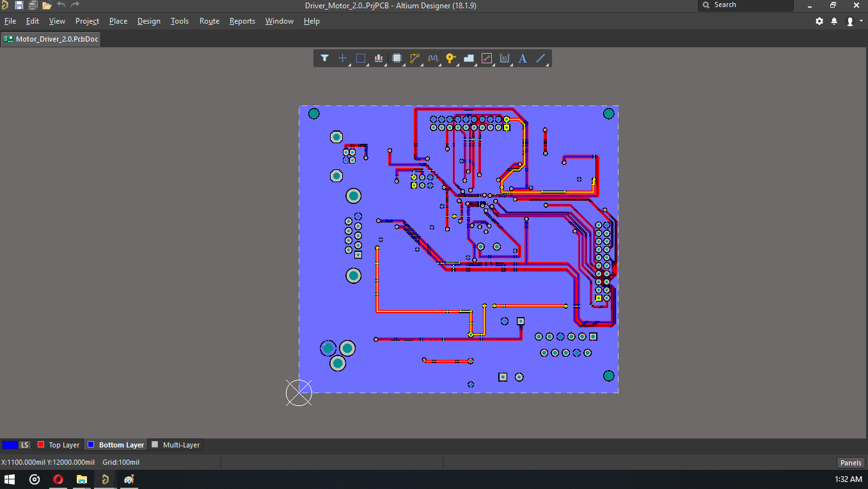Click the Move Objects crosshair tool
868x489 pixels.
[x=343, y=58]
